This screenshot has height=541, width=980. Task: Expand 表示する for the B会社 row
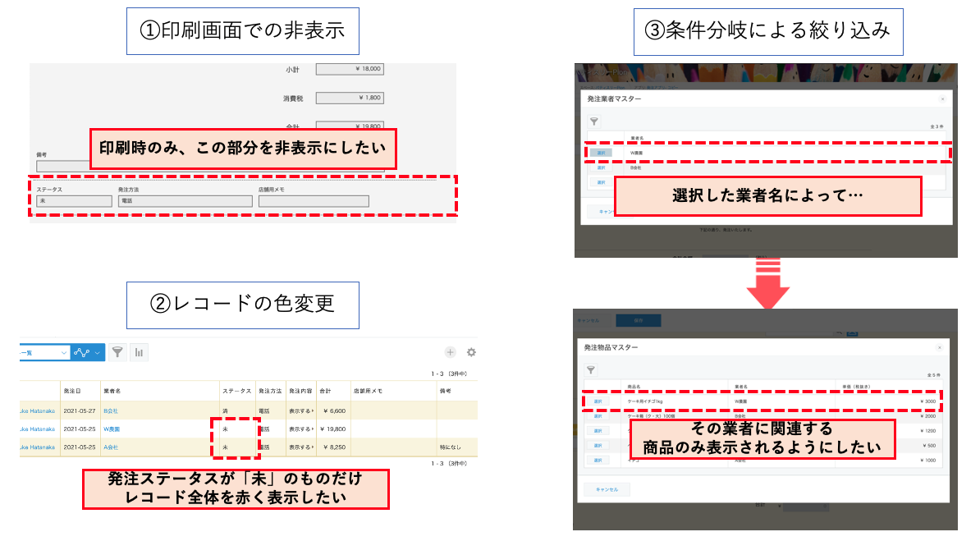coord(301,410)
